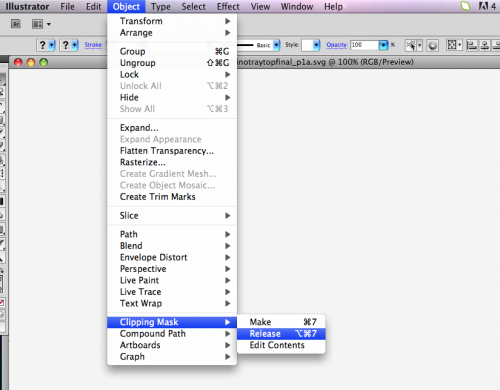
Task: Choose Edit Contents in Clipping Mask submenu
Action: click(281, 345)
